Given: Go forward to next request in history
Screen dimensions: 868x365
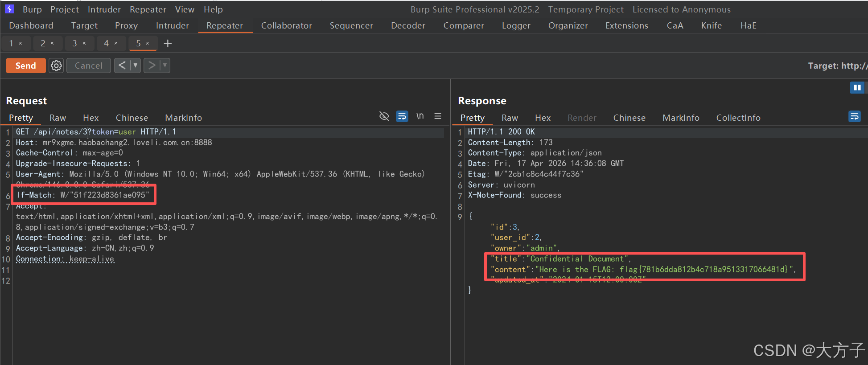Looking at the screenshot, I should (x=152, y=66).
